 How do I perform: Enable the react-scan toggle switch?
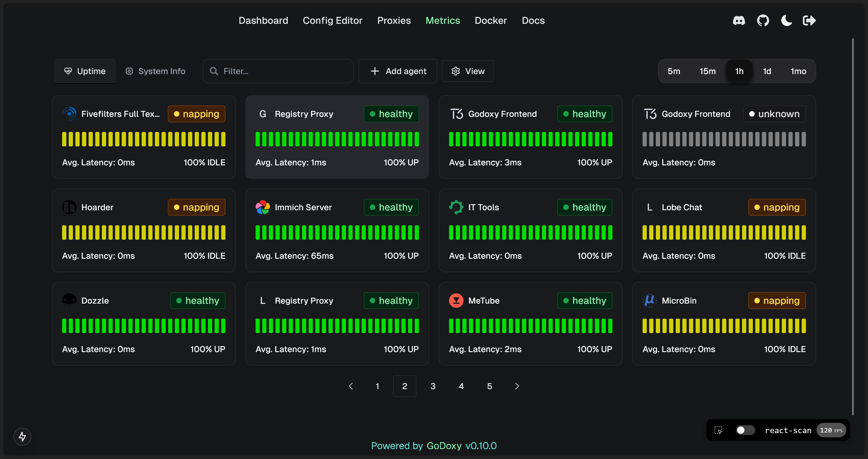tap(745, 430)
